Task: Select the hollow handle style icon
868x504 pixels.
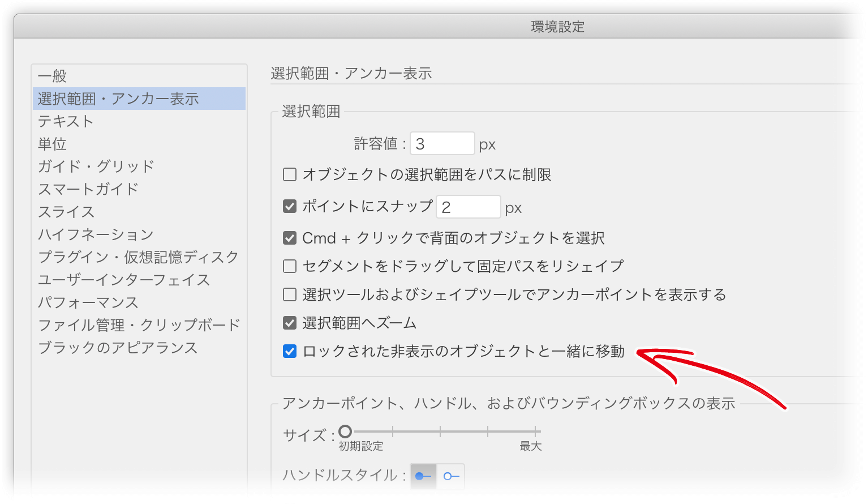Action: (451, 476)
